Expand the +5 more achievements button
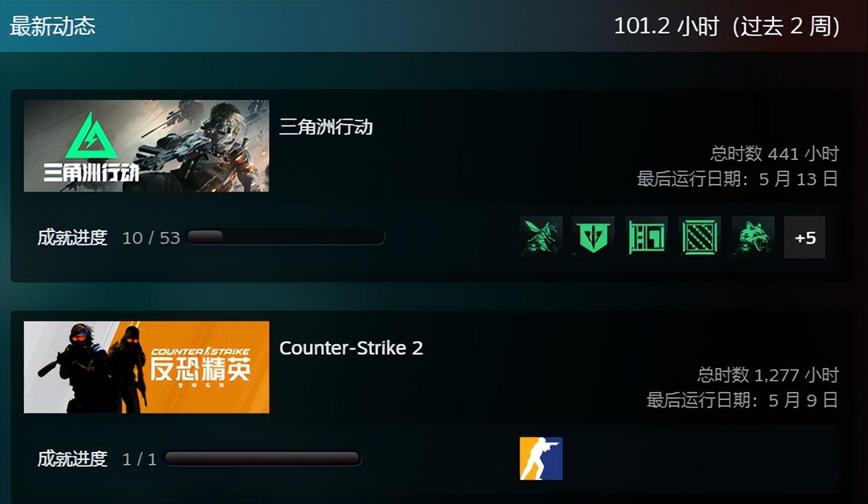Screen dimensions: 868x504 click(x=805, y=237)
